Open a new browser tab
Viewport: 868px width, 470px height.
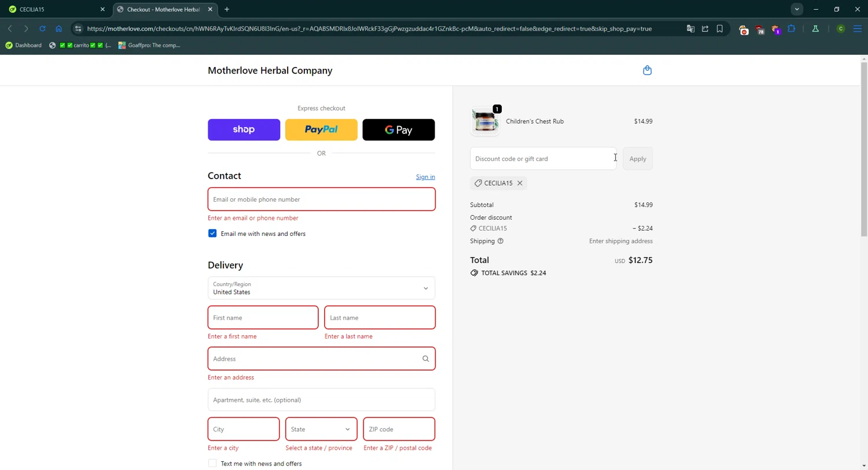(227, 9)
